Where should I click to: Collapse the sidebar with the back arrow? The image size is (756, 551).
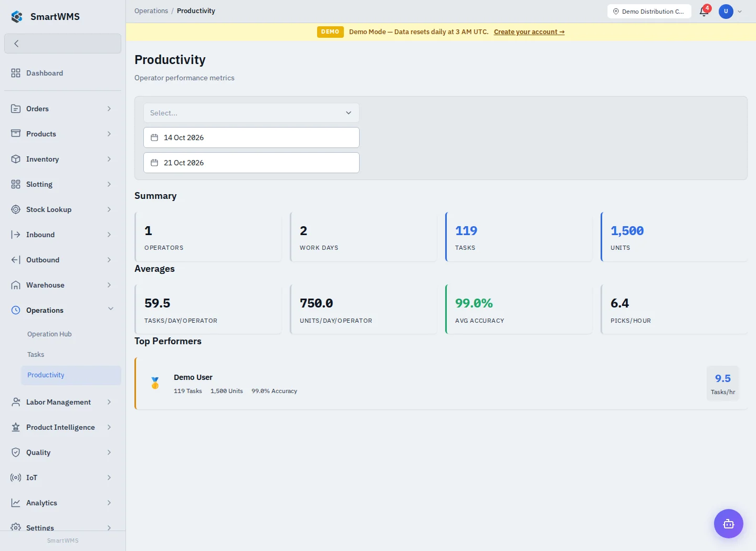62,44
